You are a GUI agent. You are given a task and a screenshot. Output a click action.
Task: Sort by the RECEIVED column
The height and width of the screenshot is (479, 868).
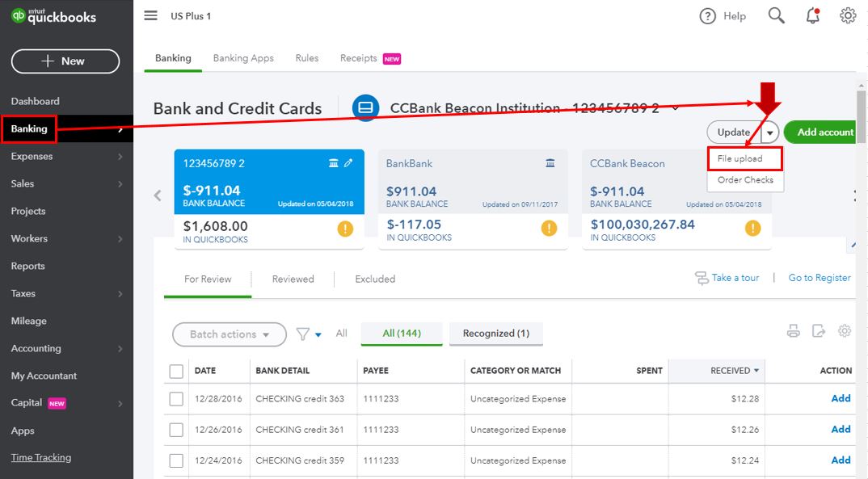click(x=717, y=371)
